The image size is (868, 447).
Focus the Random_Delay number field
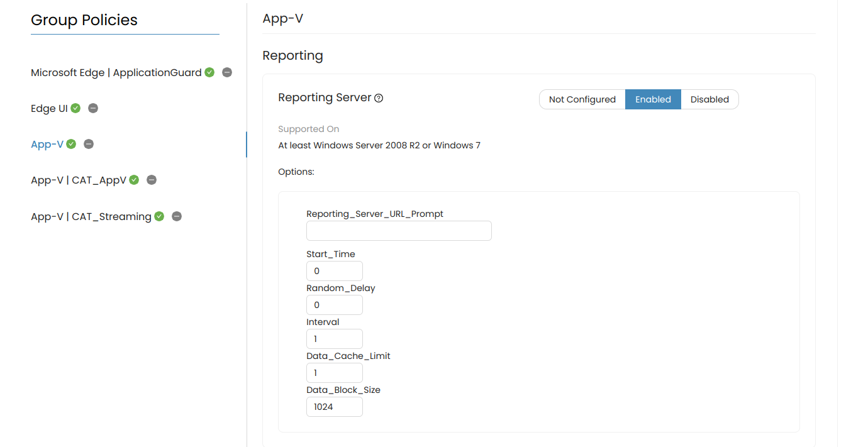pyautogui.click(x=334, y=305)
